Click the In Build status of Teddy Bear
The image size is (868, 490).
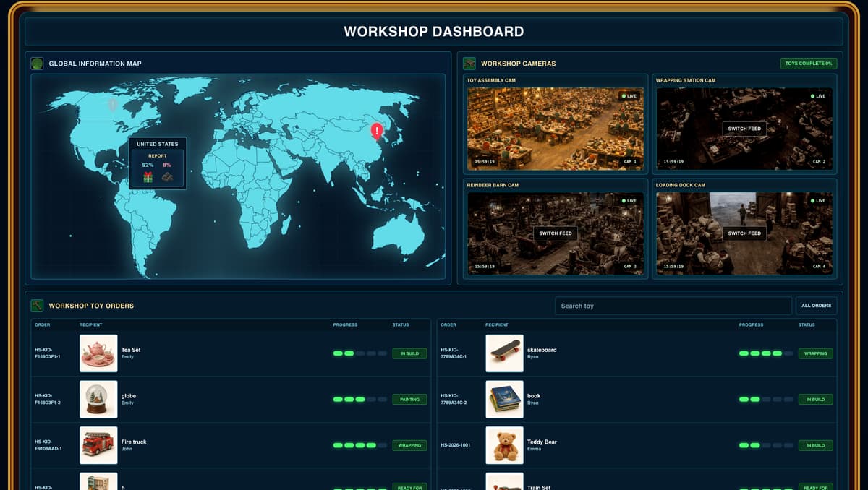[x=816, y=445]
